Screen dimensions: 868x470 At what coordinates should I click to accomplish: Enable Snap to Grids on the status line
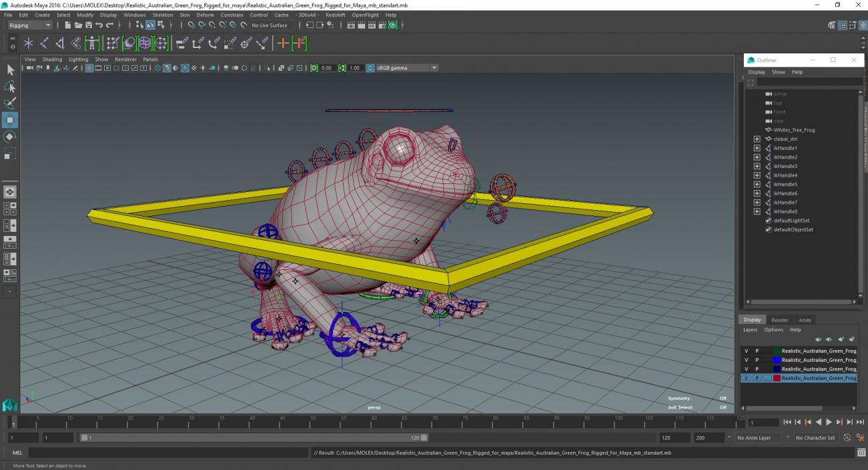[190, 25]
